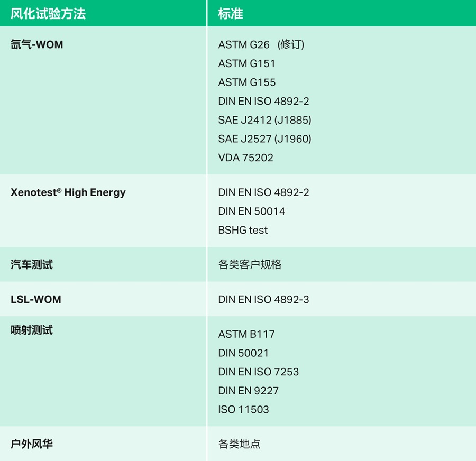Screen dimensions: 476x461
Task: Select SAE J2412 (J1885) standard
Action: (x=264, y=120)
